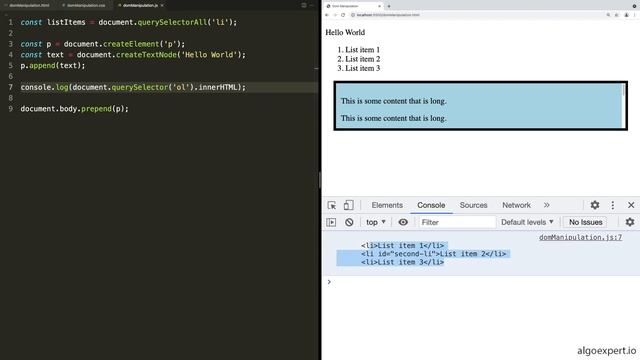Click 'List item 2' in the page
Viewport: 640px width, 360px height.
[362, 59]
